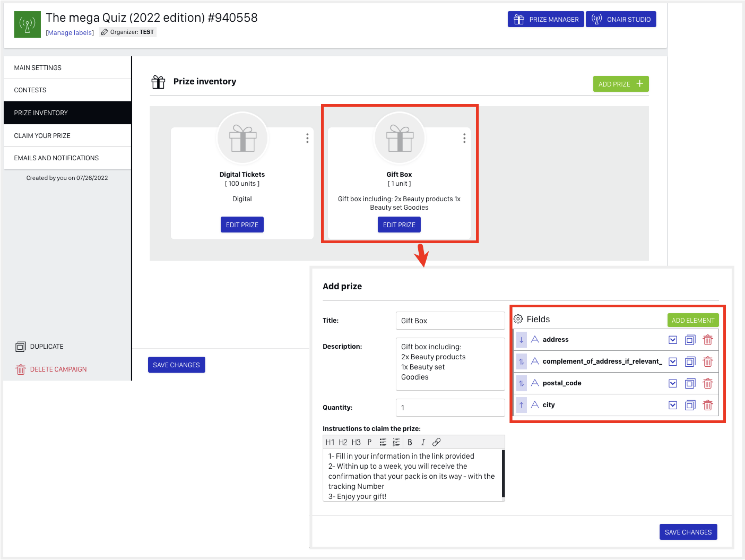745x560 pixels.
Task: Move the city field up
Action: pyautogui.click(x=521, y=405)
